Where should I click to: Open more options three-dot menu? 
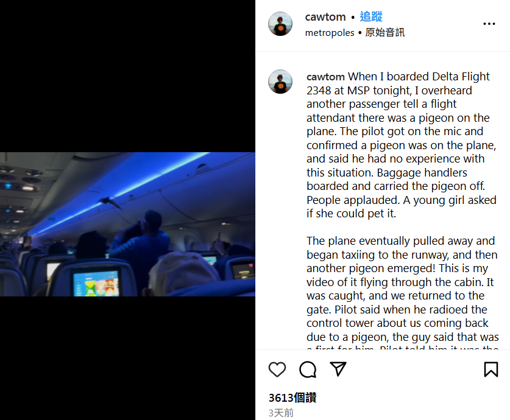tap(489, 24)
